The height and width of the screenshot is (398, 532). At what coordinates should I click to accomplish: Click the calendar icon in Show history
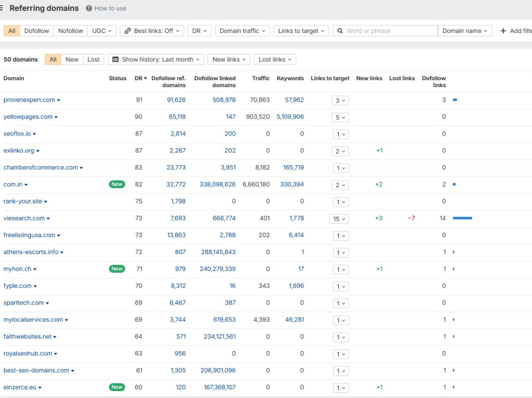click(115, 60)
